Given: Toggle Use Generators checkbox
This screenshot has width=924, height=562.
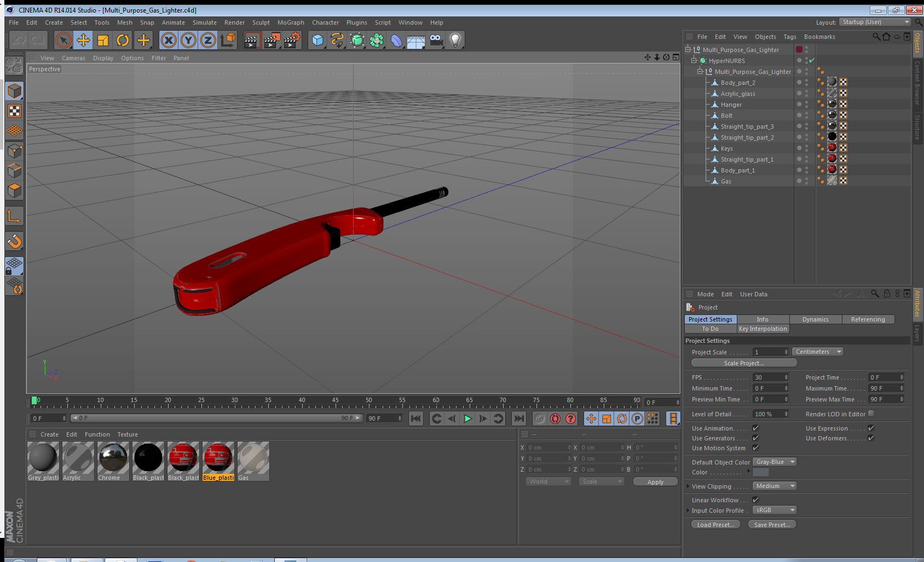Looking at the screenshot, I should click(x=755, y=438).
